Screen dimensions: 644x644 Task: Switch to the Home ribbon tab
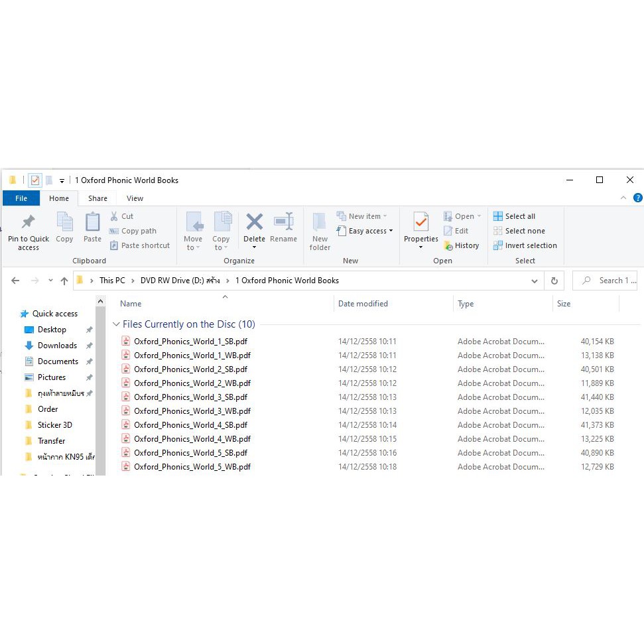point(59,198)
